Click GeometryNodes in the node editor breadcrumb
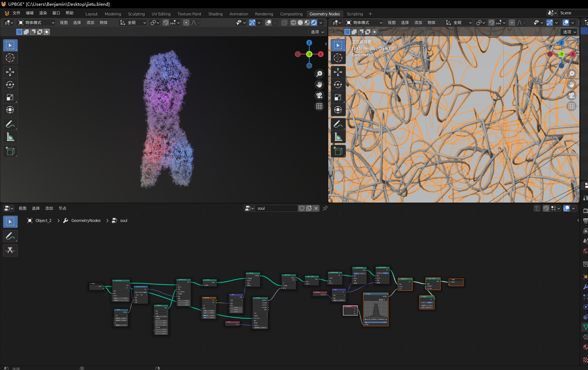The width and height of the screenshot is (588, 370). [x=86, y=220]
